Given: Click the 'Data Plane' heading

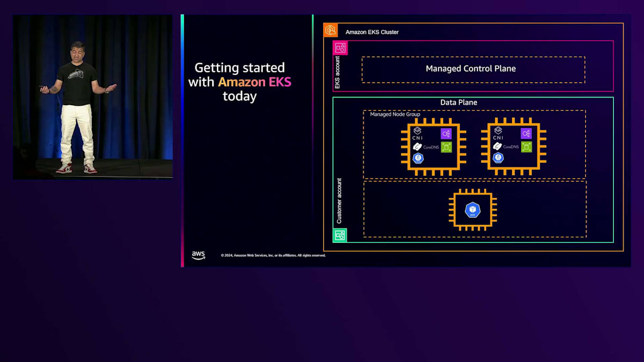Looking at the screenshot, I should point(459,102).
